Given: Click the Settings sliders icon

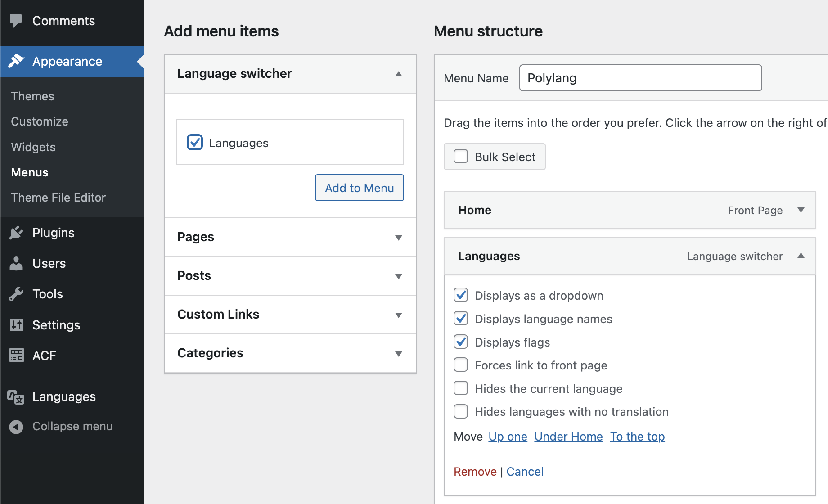Looking at the screenshot, I should [16, 324].
